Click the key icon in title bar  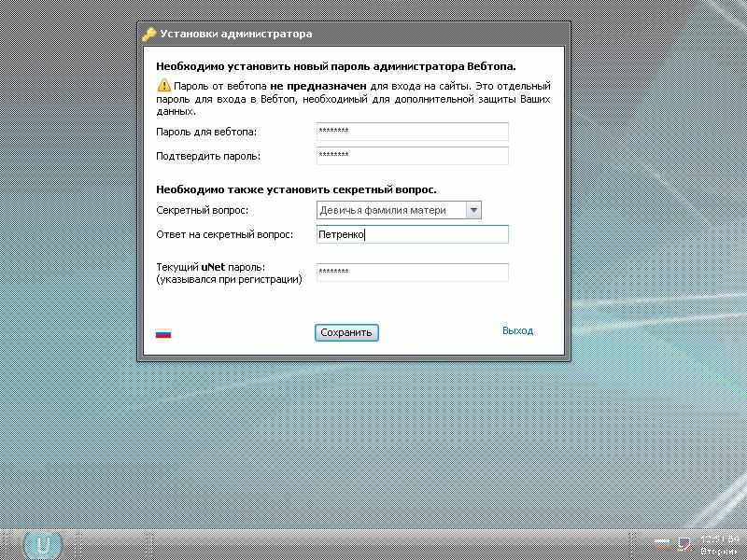[x=149, y=35]
